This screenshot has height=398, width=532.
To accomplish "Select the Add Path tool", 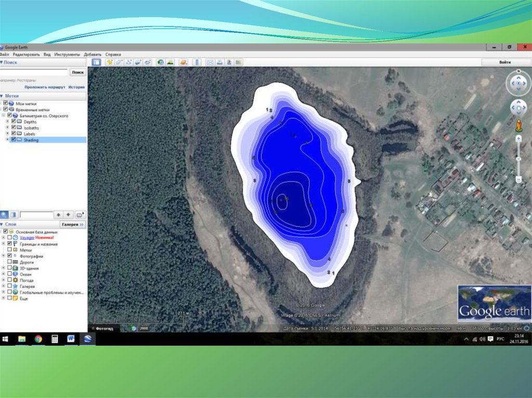I will (x=128, y=62).
